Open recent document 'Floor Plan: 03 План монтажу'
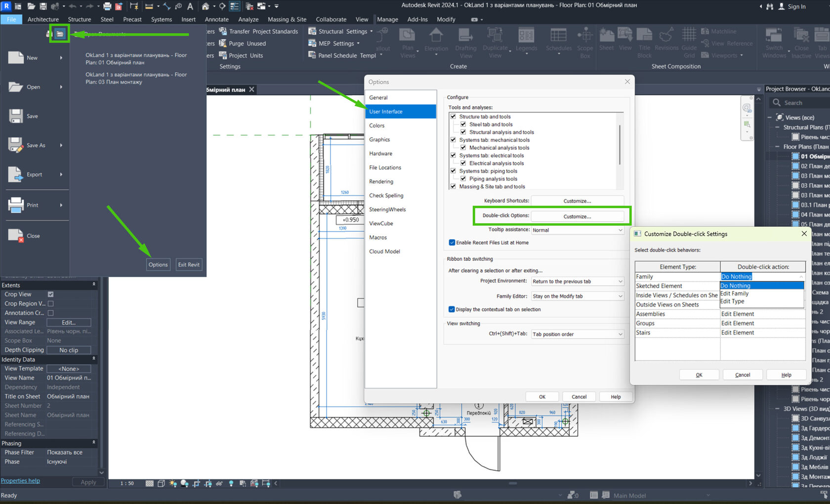This screenshot has height=504, width=830. (136, 78)
